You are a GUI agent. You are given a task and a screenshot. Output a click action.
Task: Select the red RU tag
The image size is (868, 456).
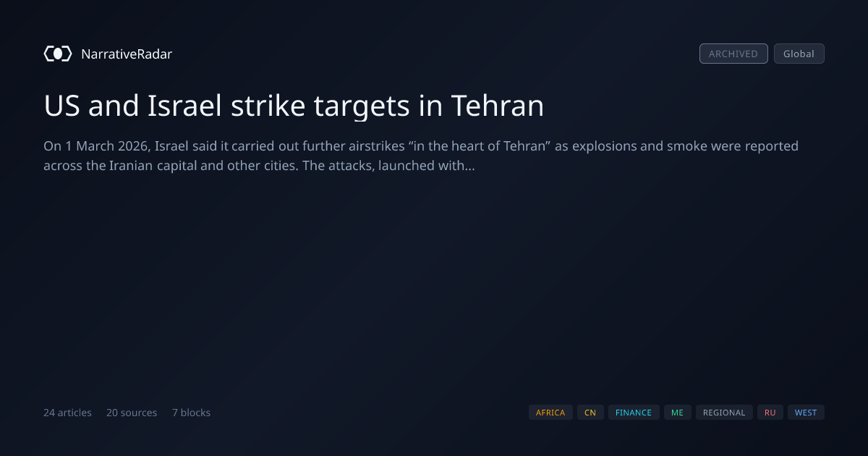(770, 413)
